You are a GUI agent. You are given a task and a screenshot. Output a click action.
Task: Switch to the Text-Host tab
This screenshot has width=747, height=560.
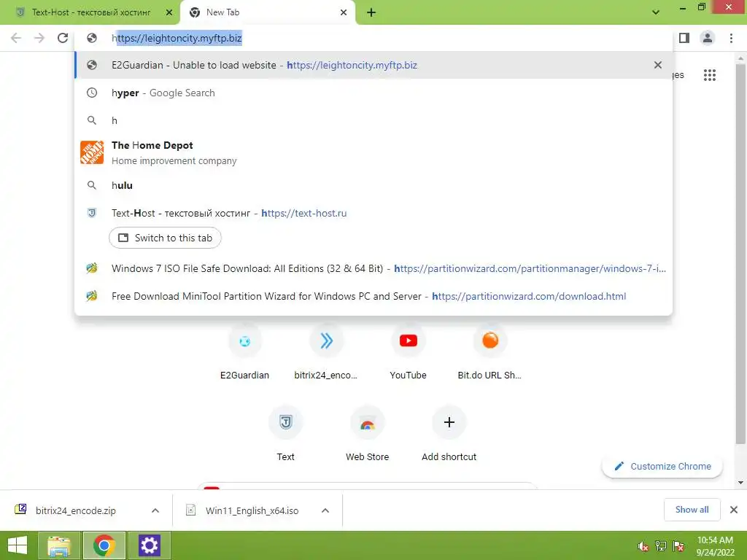[x=90, y=12]
